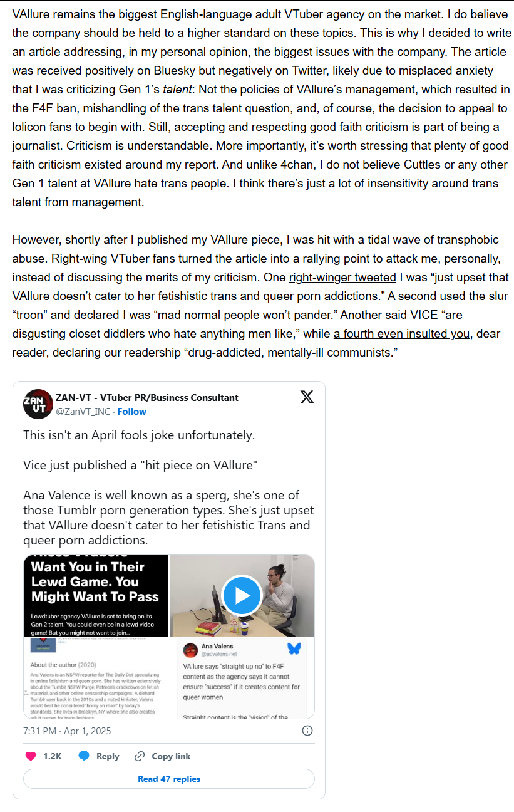Click the About the author image section
Viewport: 514px width, 812px height.
96,677
